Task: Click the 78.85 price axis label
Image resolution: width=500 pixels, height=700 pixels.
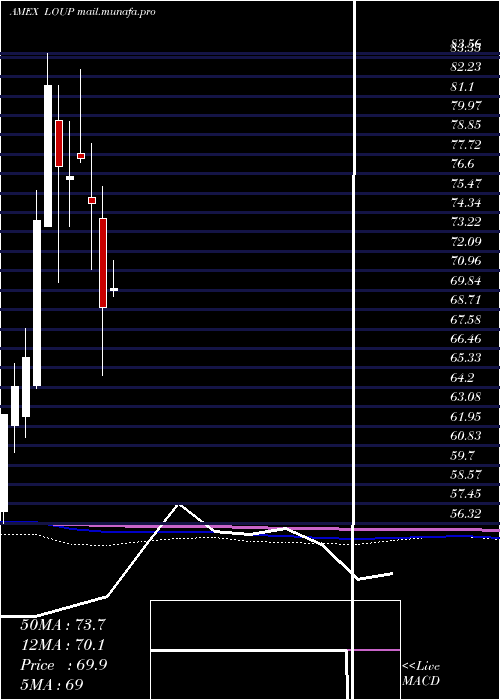Action: (x=466, y=125)
